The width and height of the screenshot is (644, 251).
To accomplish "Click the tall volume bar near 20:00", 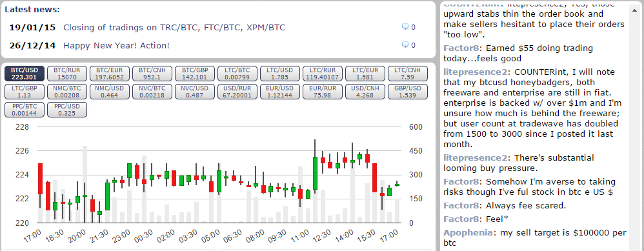I will 85,184.
